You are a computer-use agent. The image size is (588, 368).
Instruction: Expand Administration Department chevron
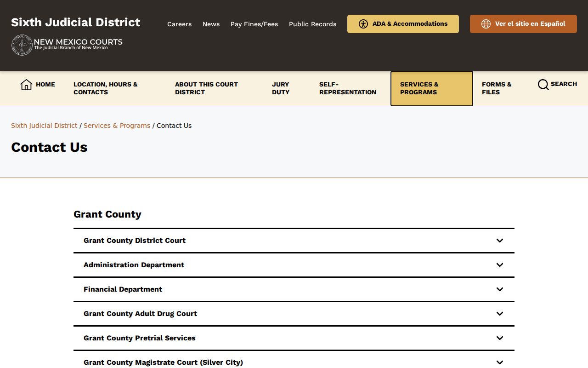(500, 265)
